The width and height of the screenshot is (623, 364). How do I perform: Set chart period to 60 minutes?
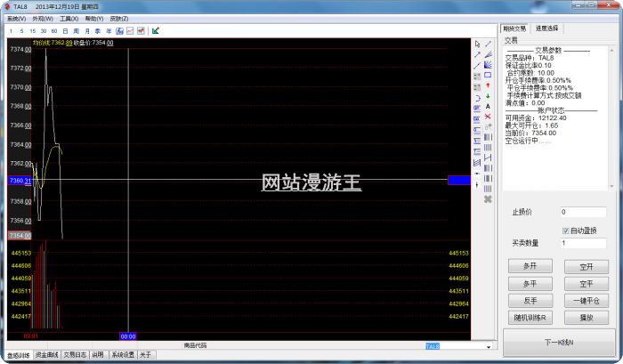tap(54, 31)
